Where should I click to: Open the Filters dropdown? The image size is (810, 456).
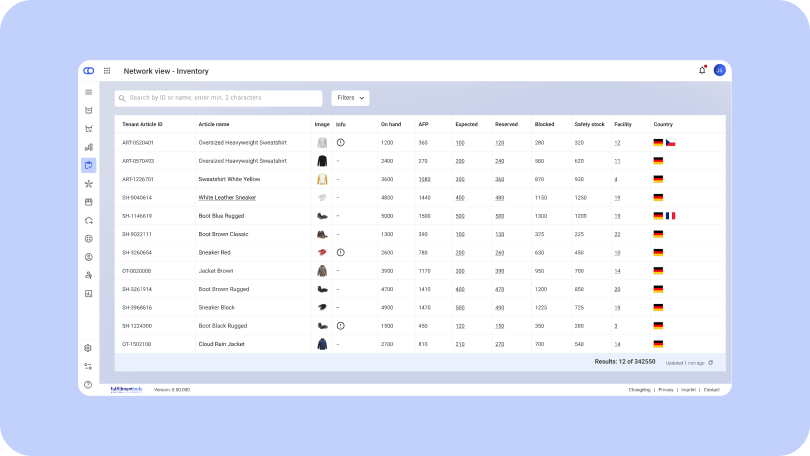[x=350, y=98]
